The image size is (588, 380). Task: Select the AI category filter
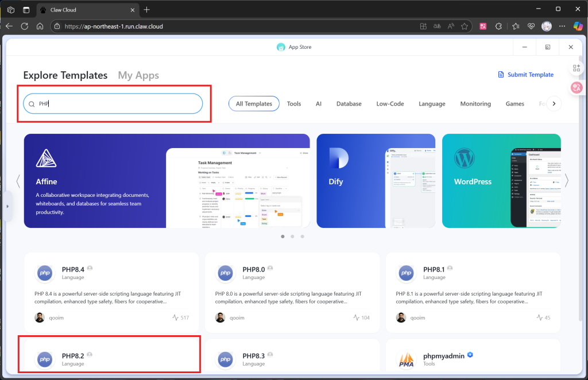[318, 104]
